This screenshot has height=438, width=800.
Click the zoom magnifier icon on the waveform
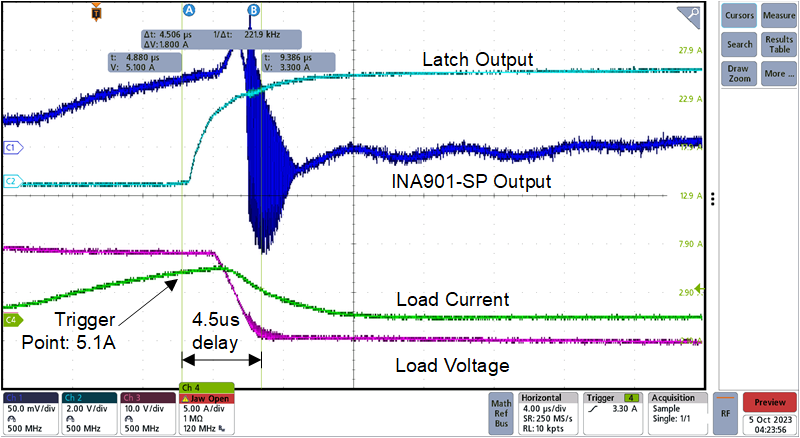[688, 14]
